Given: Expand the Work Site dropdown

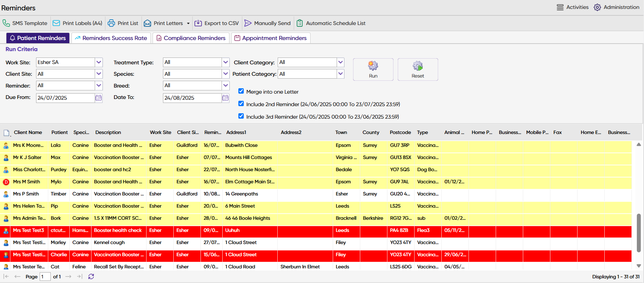Looking at the screenshot, I should [99, 62].
